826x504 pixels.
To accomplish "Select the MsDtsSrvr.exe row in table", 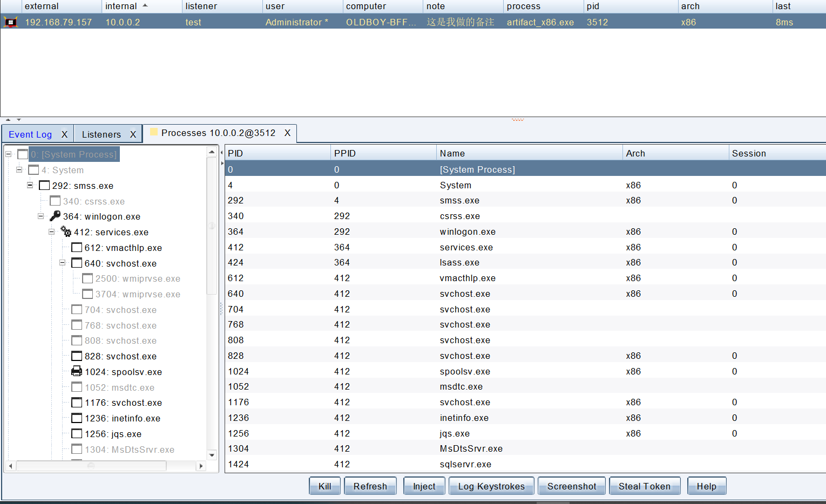I will pyautogui.click(x=525, y=448).
